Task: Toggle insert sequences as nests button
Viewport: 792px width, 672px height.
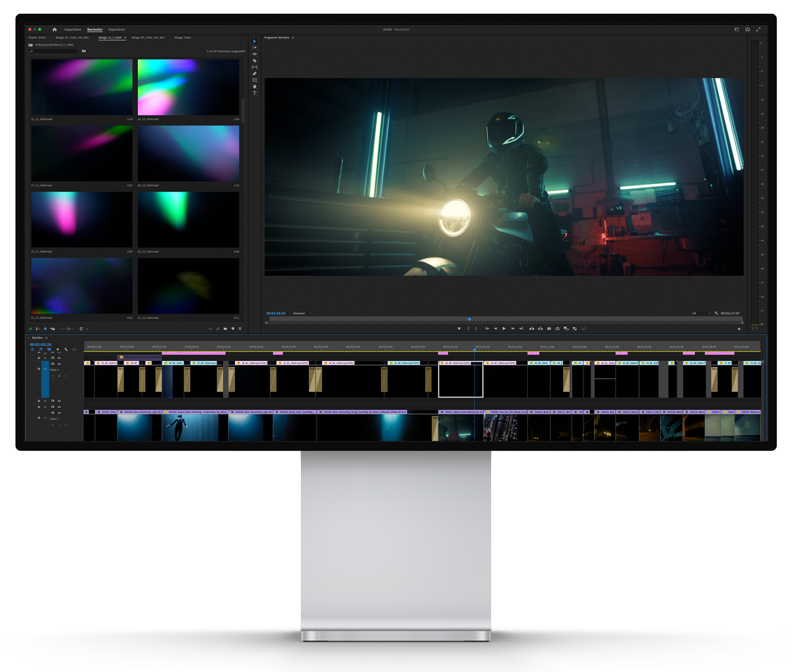Action: point(33,350)
